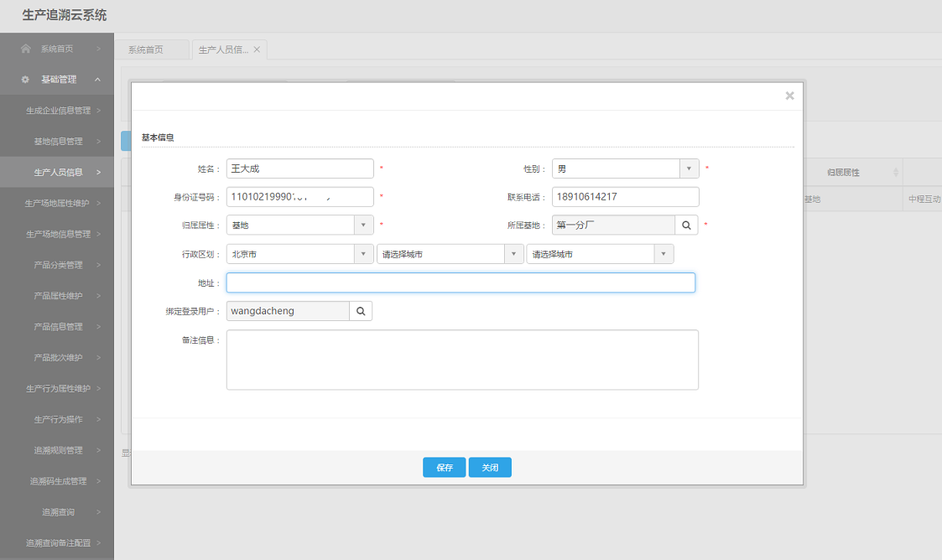The width and height of the screenshot is (942, 560).
Task: Open 生产行为属性维护 in sidebar
Action: point(57,389)
